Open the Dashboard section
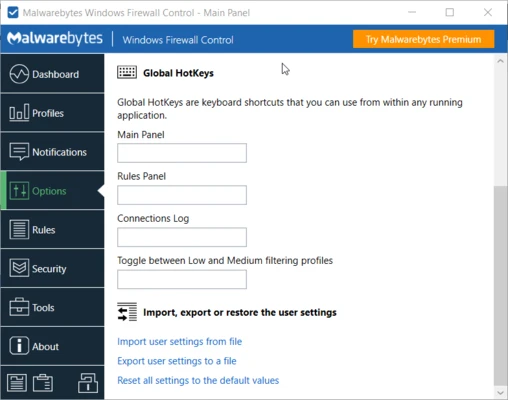 click(x=53, y=74)
